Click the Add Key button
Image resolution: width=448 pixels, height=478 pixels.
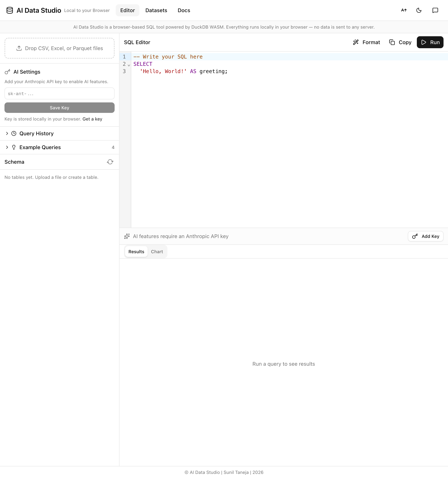tap(425, 236)
